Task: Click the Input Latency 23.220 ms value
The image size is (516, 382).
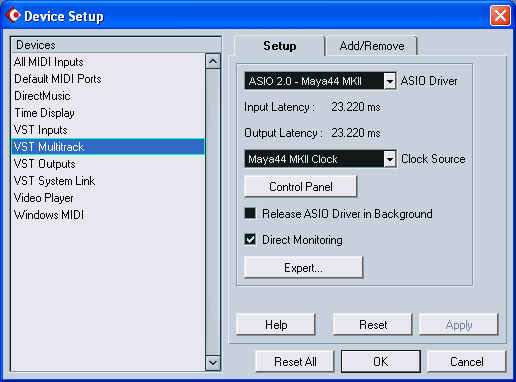Action: [x=355, y=107]
